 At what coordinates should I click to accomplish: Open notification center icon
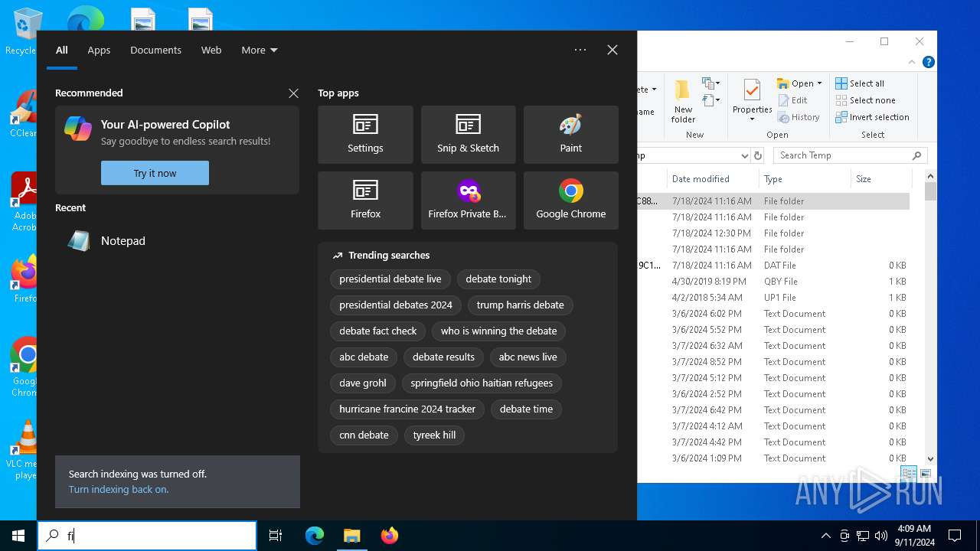(x=955, y=536)
